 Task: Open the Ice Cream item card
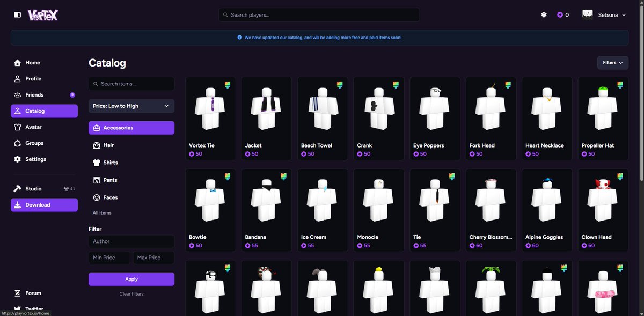point(323,210)
